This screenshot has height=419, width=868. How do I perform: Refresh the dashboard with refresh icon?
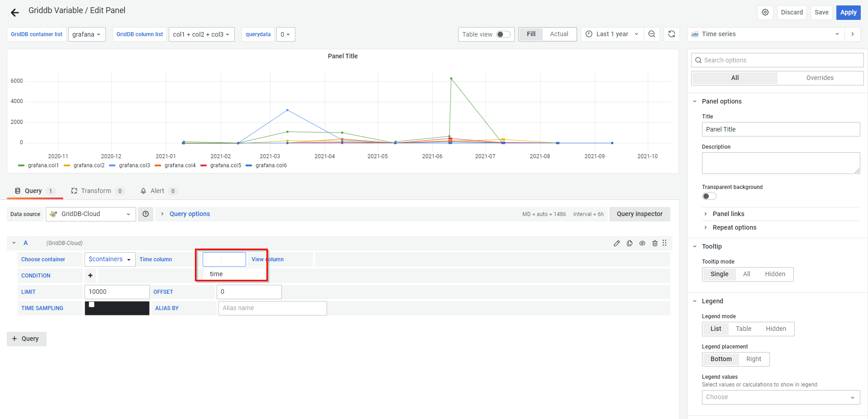click(x=671, y=34)
